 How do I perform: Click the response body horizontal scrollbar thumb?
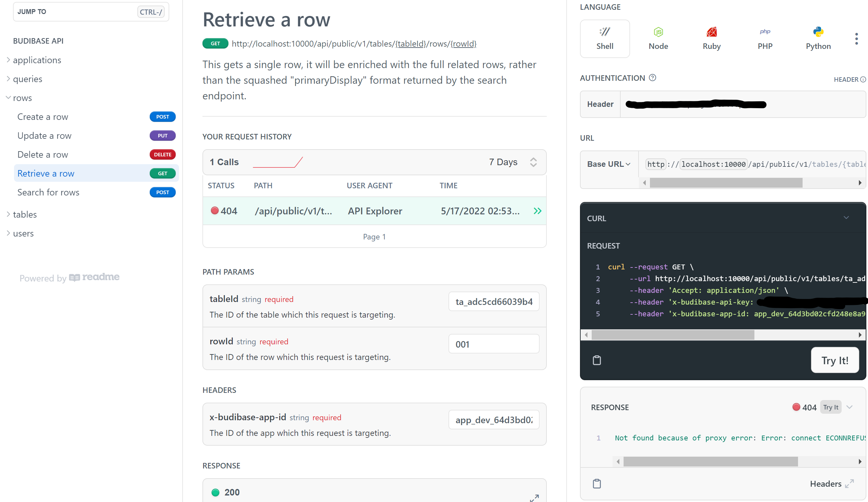tap(710, 461)
